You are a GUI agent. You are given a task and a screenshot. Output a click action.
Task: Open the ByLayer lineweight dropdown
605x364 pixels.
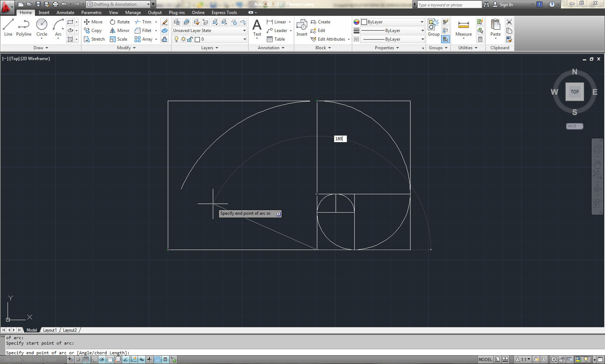(x=393, y=31)
